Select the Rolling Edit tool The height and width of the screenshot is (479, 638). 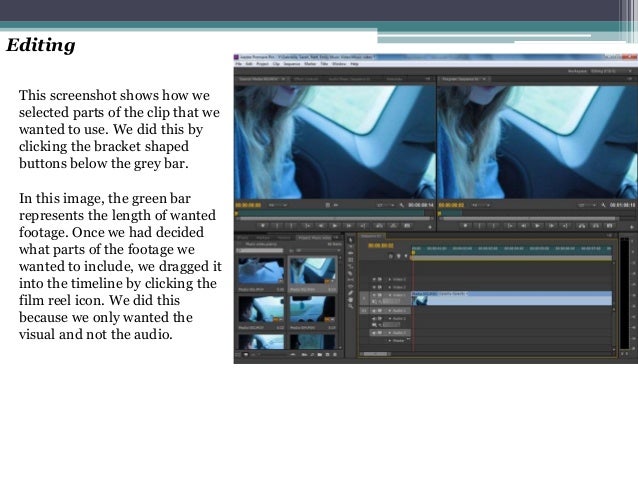[351, 260]
